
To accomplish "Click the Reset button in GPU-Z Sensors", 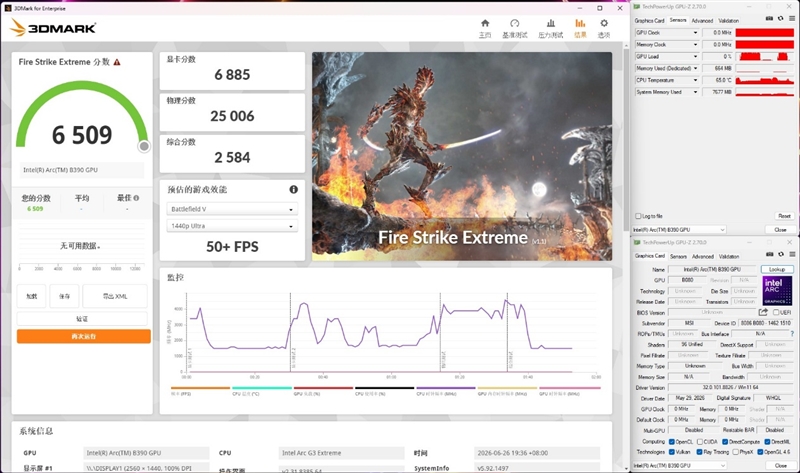I will [784, 216].
